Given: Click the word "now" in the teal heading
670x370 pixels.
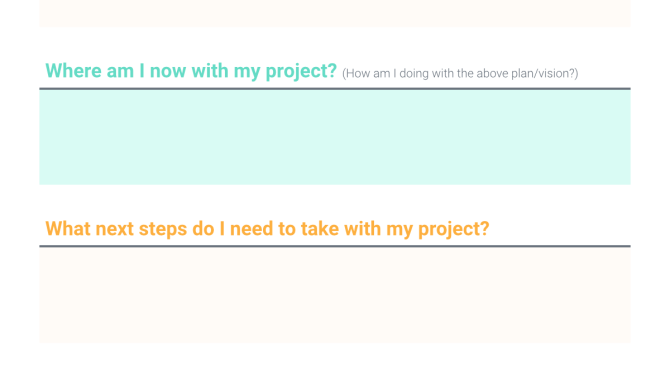Looking at the screenshot, I should click(168, 71).
